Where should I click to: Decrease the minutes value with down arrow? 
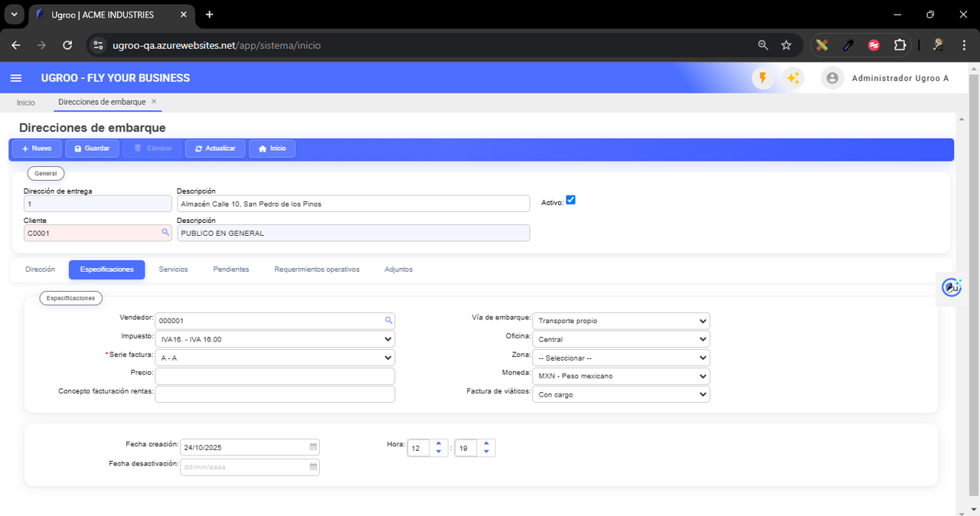pos(486,452)
